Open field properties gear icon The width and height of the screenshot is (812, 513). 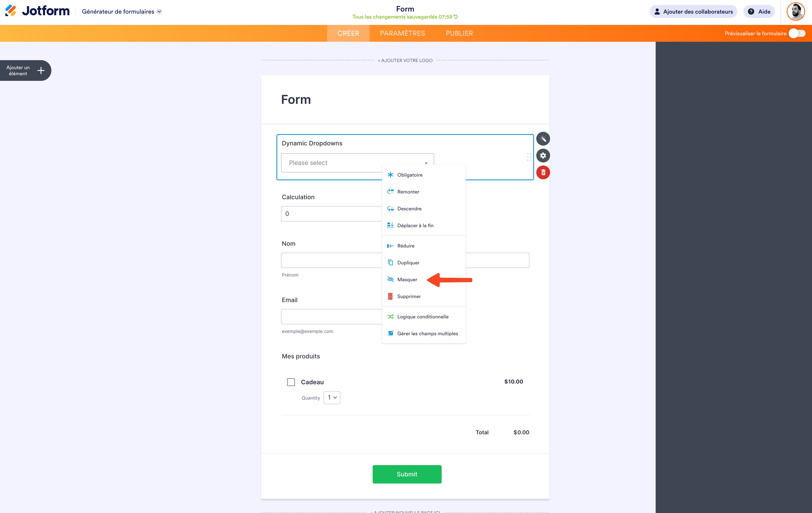tap(543, 156)
